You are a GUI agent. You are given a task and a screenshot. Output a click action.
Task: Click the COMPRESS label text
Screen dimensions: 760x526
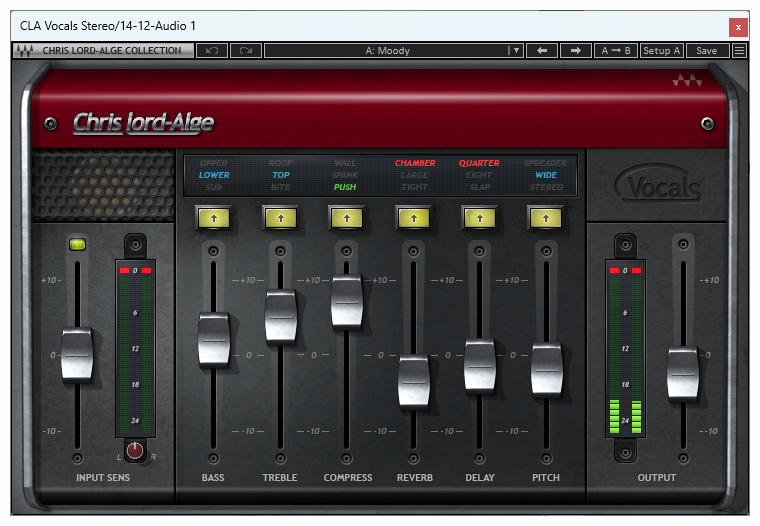click(348, 478)
